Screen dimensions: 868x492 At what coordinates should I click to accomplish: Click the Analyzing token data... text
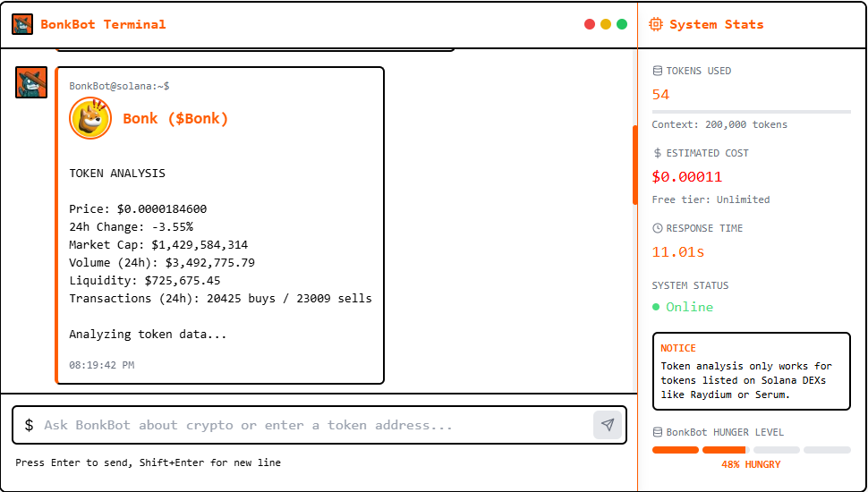pos(148,335)
